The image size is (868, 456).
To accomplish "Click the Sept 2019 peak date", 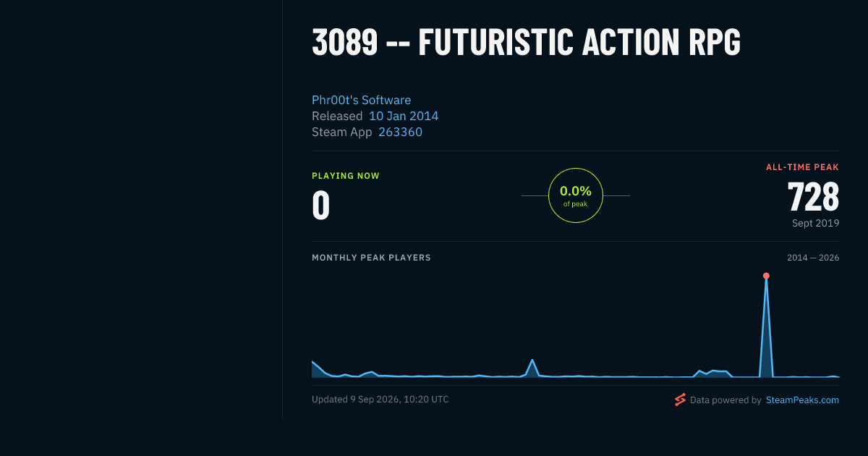I will point(816,223).
